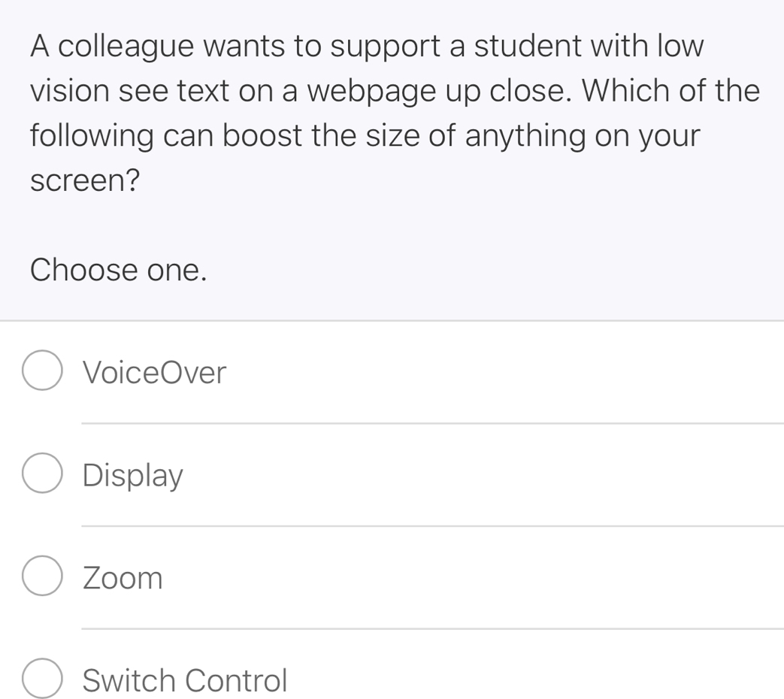Click the Zoom answer label
Viewport: 784px width, 699px height.
[x=123, y=578]
